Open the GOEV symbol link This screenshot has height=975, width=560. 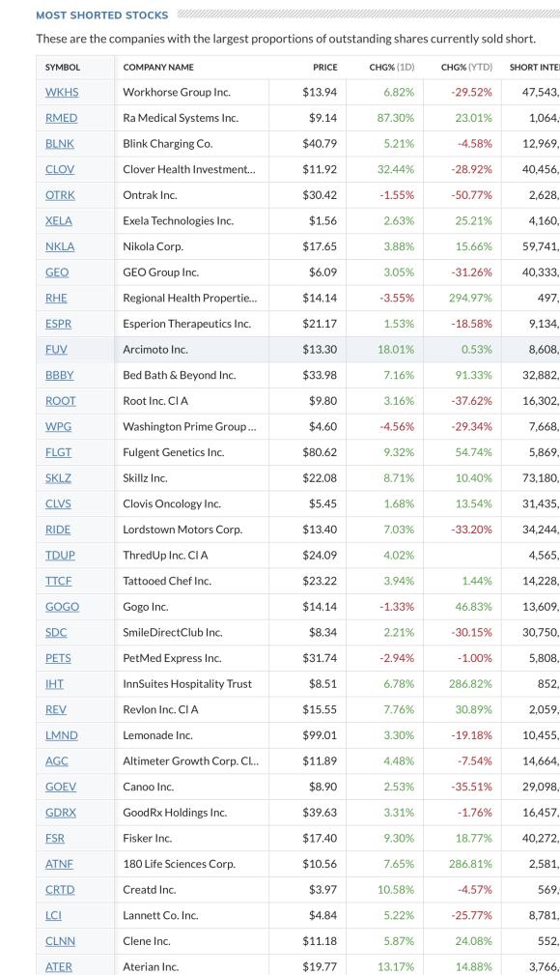tap(61, 787)
